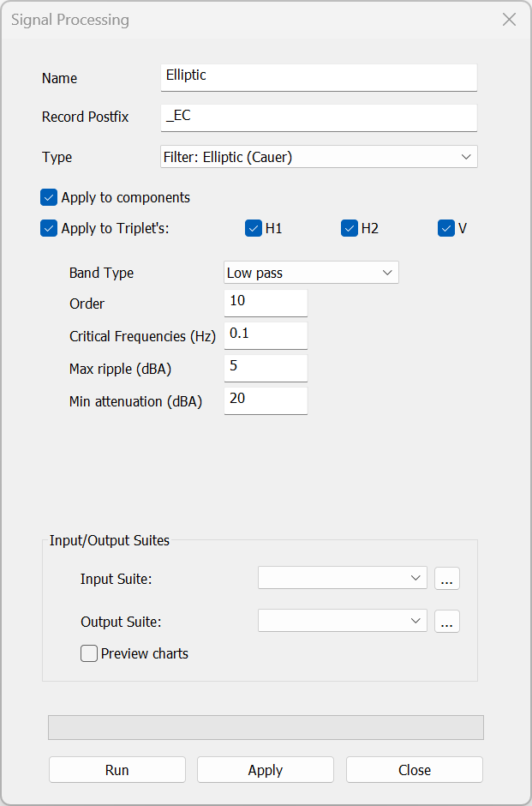532x806 pixels.
Task: Click the Order value field
Action: point(266,303)
